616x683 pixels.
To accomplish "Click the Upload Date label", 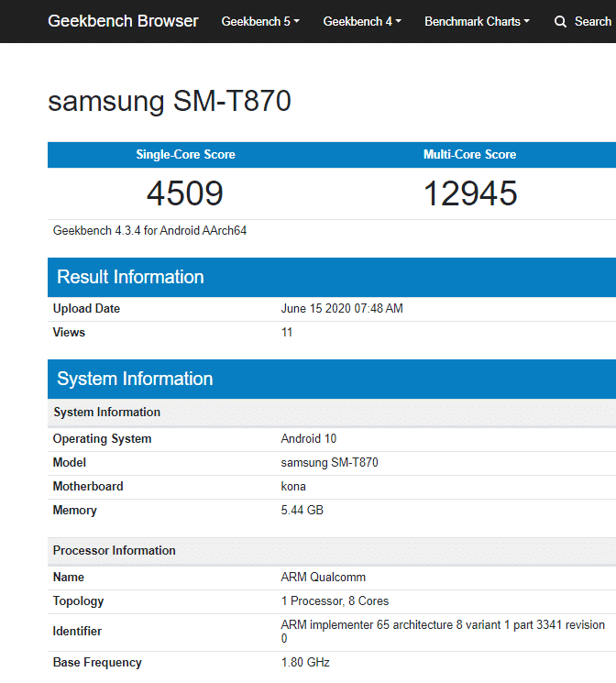I will pyautogui.click(x=86, y=308).
